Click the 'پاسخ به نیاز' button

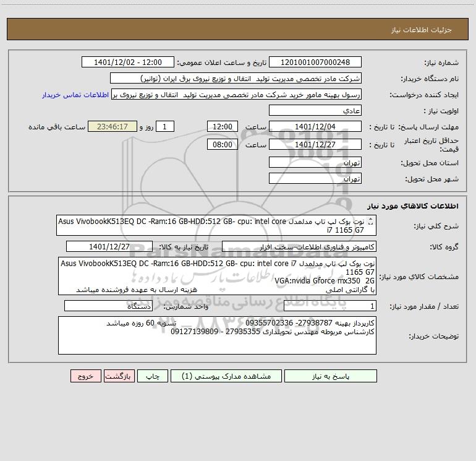330,376
